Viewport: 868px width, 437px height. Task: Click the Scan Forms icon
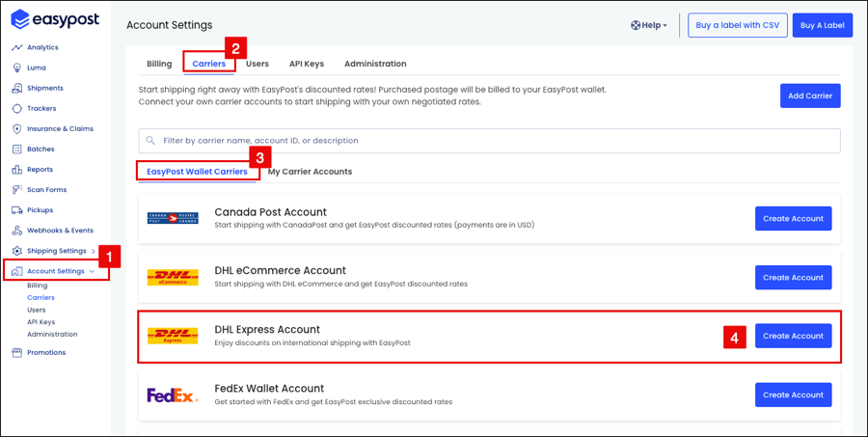pyautogui.click(x=16, y=189)
